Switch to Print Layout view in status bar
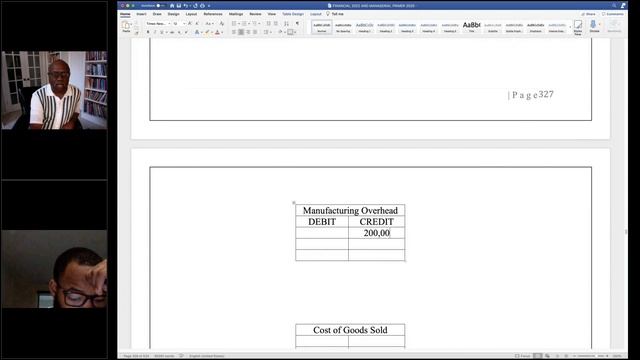 click(538, 356)
